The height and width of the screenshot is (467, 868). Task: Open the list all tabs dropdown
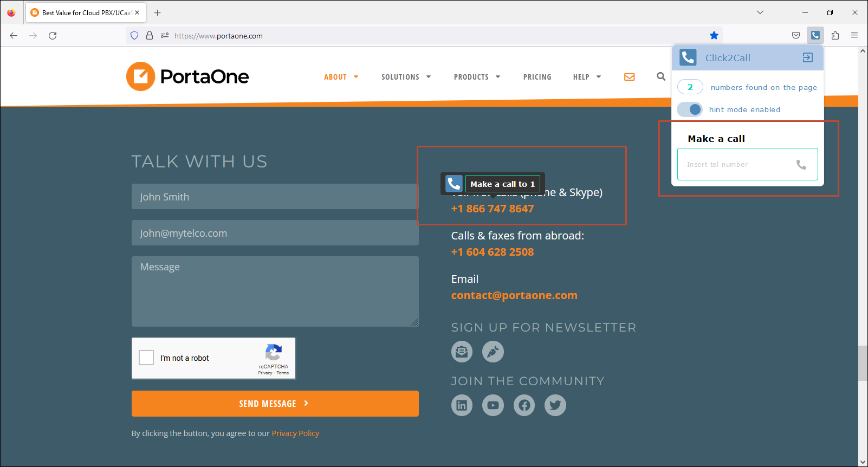coord(760,12)
